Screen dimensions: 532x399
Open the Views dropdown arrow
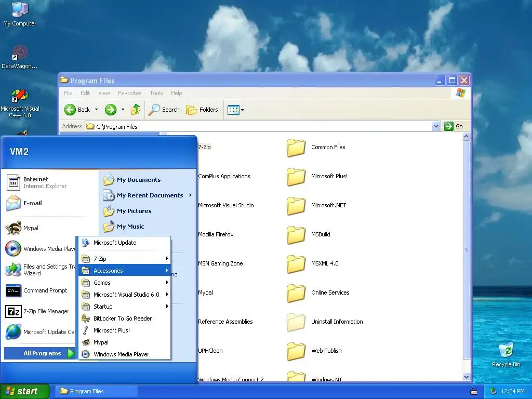[242, 110]
